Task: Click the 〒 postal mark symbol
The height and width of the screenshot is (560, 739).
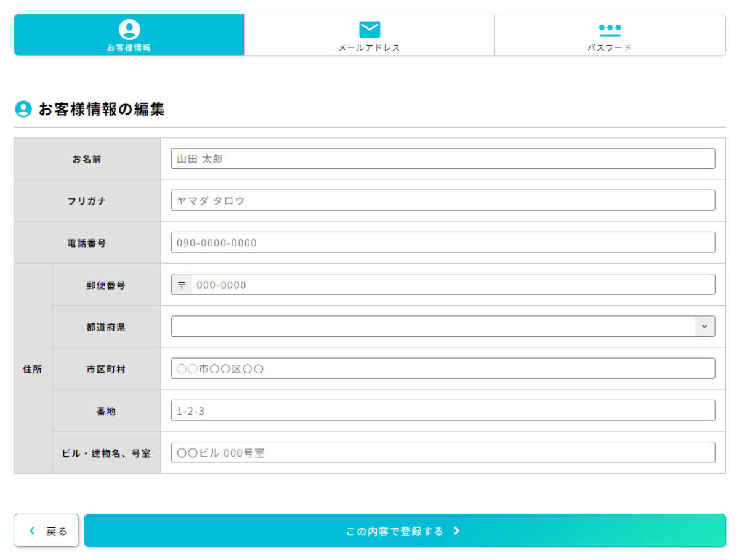Action: click(x=182, y=285)
